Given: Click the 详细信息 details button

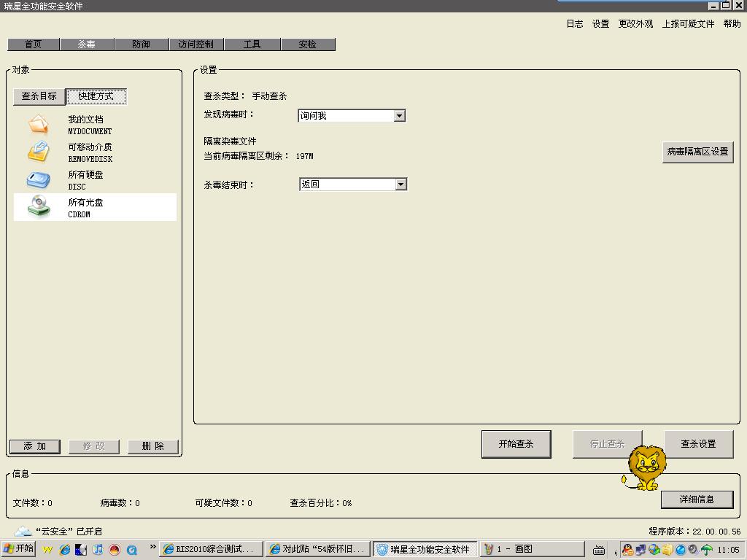Looking at the screenshot, I should 697,499.
